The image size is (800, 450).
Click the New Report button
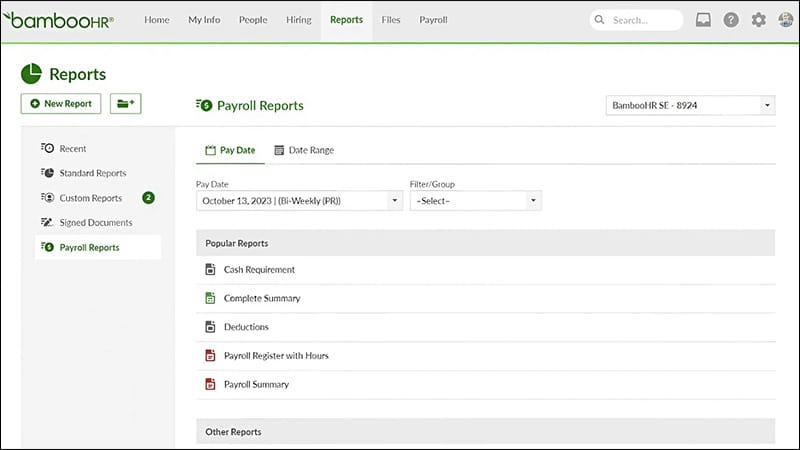pyautogui.click(x=61, y=104)
